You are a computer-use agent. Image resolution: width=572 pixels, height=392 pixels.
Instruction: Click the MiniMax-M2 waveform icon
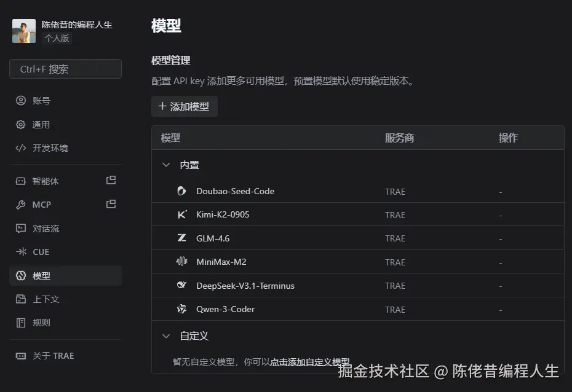[x=181, y=261]
